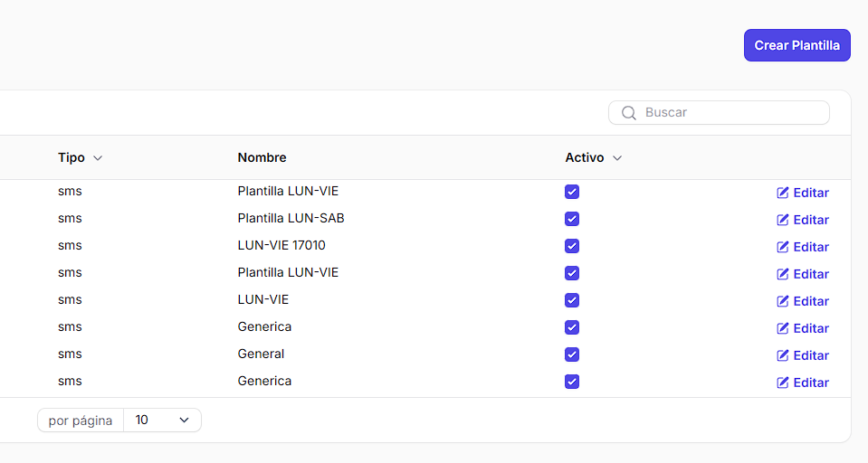Click edit pencil icon for General row

pyautogui.click(x=783, y=355)
